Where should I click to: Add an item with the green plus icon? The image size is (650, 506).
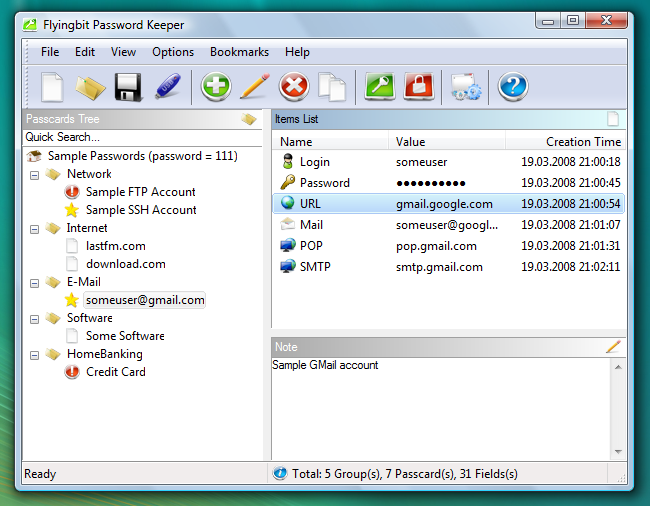pos(216,87)
